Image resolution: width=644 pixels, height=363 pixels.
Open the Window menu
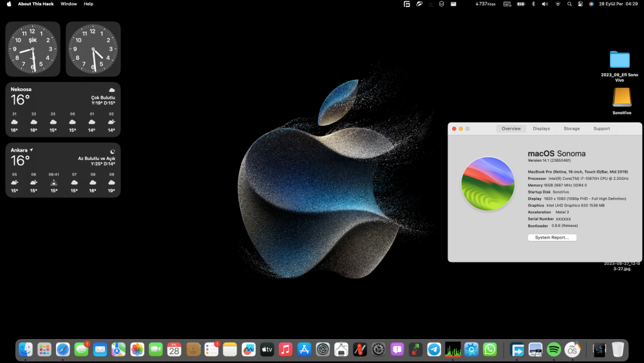pyautogui.click(x=69, y=4)
